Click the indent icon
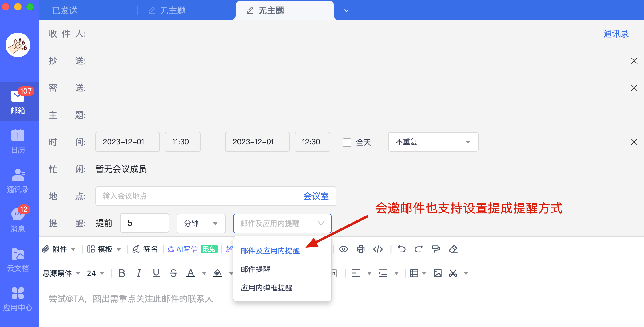The width and height of the screenshot is (644, 327). (x=383, y=273)
